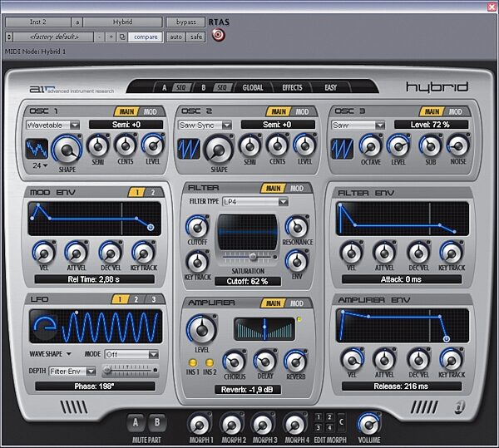Viewport: 499px width, 448px height.
Task: Click the filter Env knob
Action: tap(297, 261)
